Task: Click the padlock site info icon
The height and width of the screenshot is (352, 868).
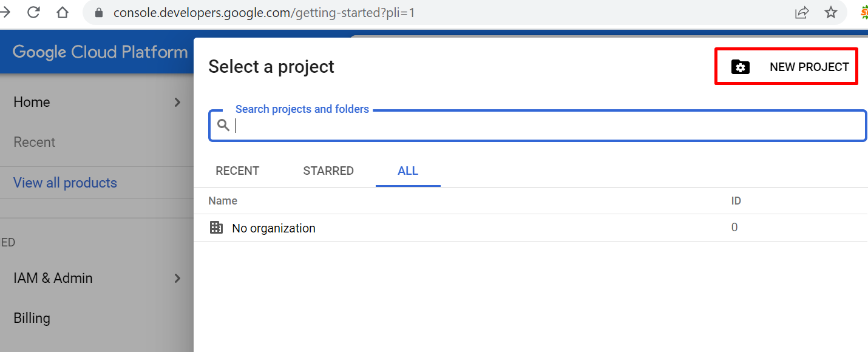Action: tap(100, 13)
